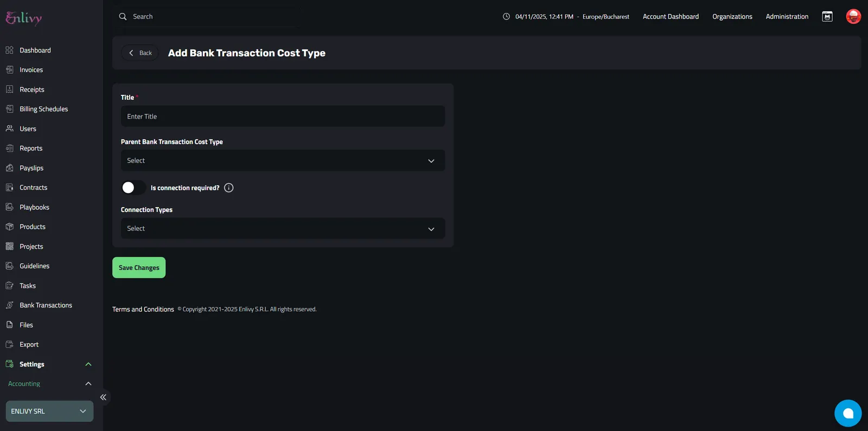Click the info icon beside connection required
The image size is (868, 431).
click(x=229, y=188)
